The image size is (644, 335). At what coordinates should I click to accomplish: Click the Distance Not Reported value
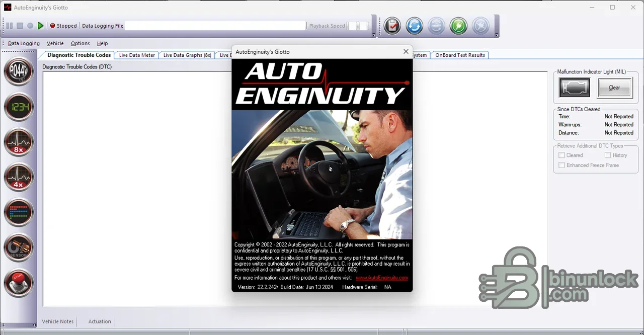click(x=619, y=133)
